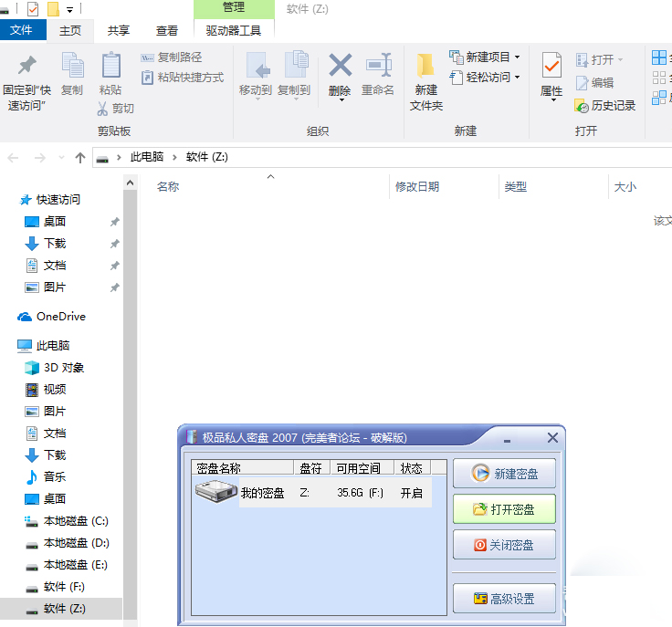The width and height of the screenshot is (672, 627).
Task: Click 软件 (Z:) address breadcrumb
Action: 207,157
